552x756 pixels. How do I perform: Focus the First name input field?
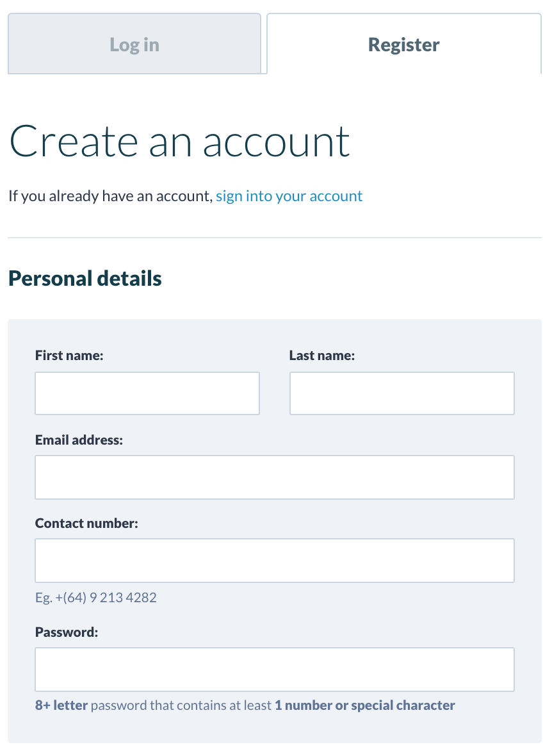pos(147,393)
